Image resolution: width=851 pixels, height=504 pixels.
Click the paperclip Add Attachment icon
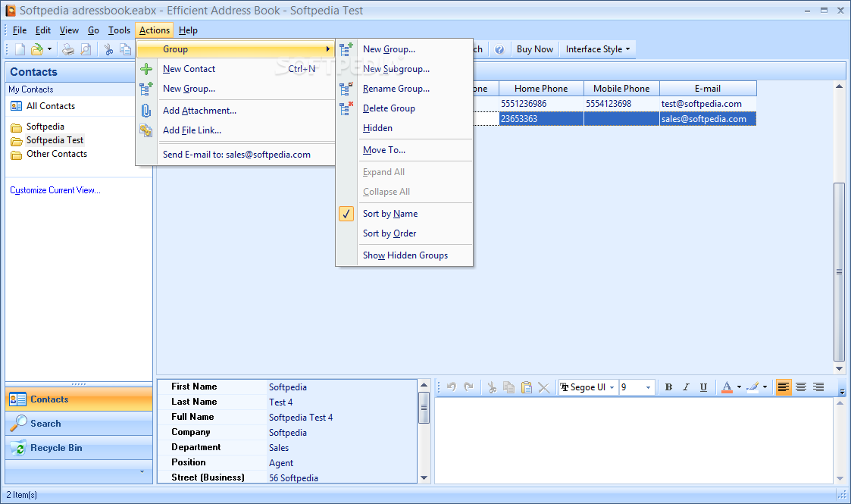click(146, 111)
